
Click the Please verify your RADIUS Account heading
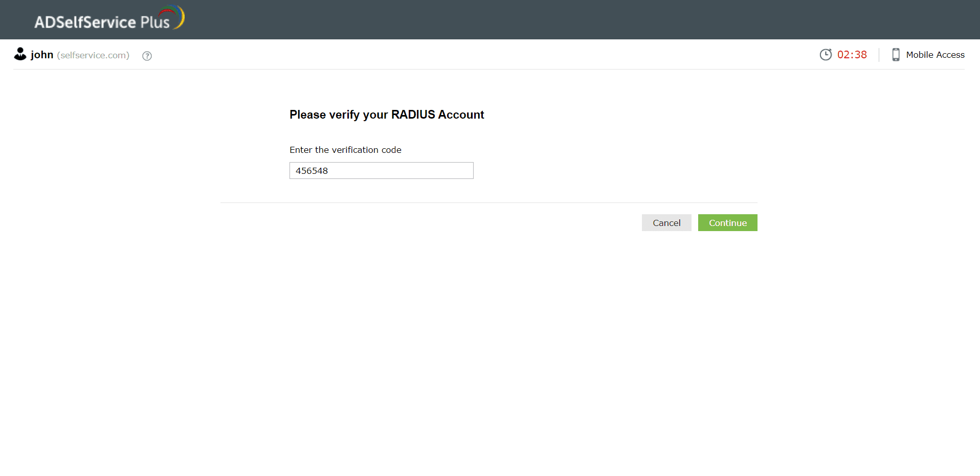click(387, 115)
